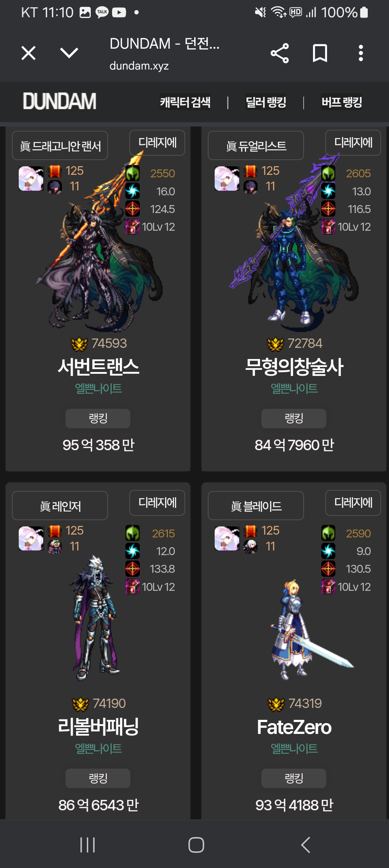Open the three-dot browser menu
The image size is (389, 868).
click(x=361, y=53)
